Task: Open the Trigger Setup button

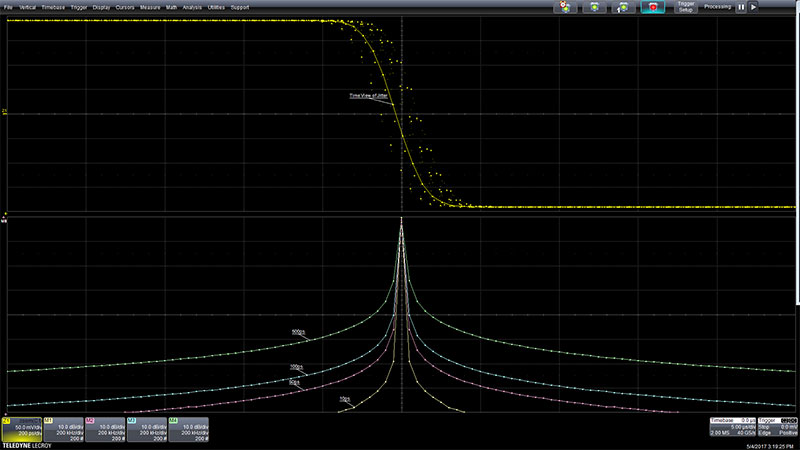Action: (686, 7)
